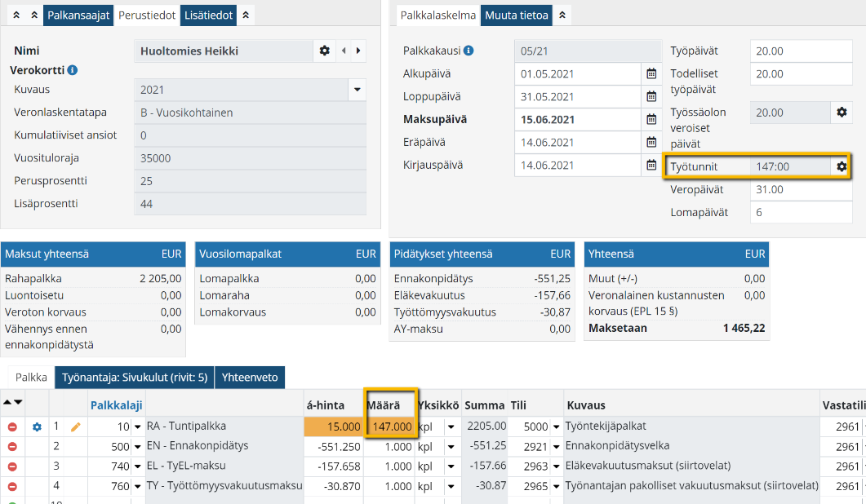Click the á-hinta cell showing 15.000

pos(333,427)
